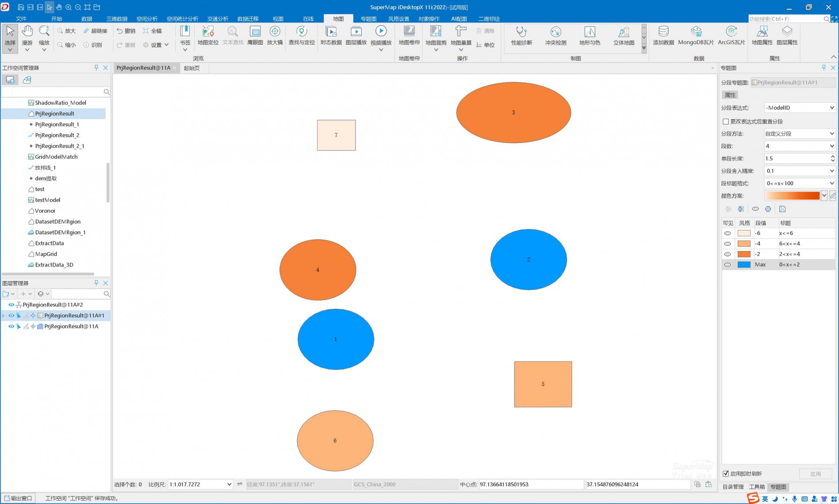The width and height of the screenshot is (839, 504).
Task: Click the 地图量算 map measure tool
Action: click(x=461, y=35)
